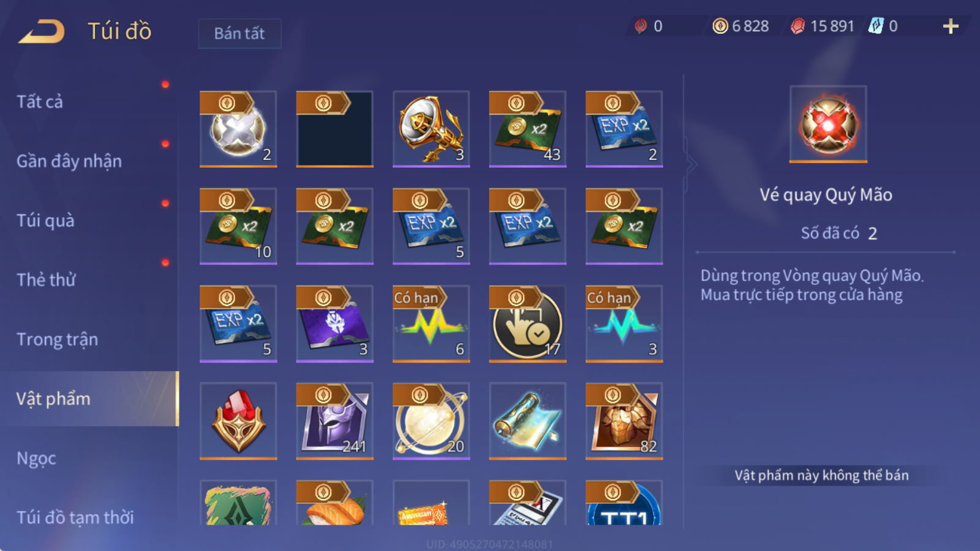Select the green gold x2 card with 43

527,129
